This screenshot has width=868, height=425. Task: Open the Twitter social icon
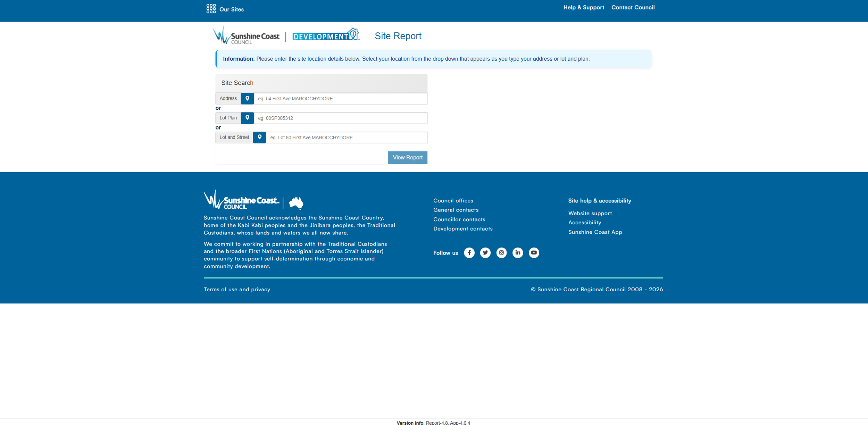[x=485, y=252]
